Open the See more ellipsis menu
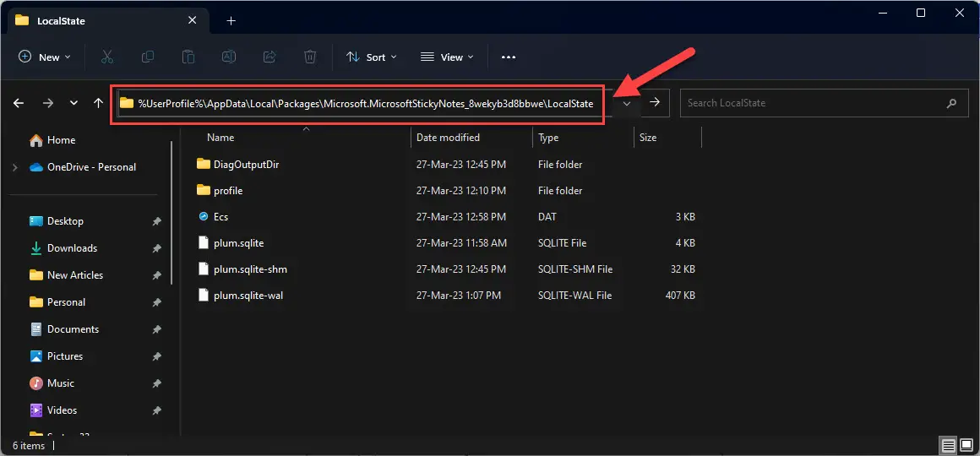Viewport: 980px width, 456px height. [x=508, y=57]
